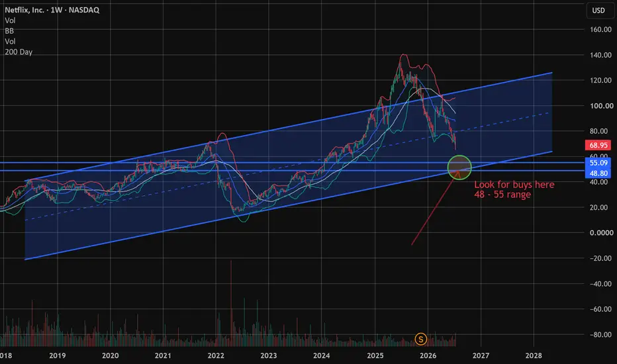Click the green circle buy zone marker
Image resolution: width=617 pixels, height=364 pixels.
click(x=459, y=167)
